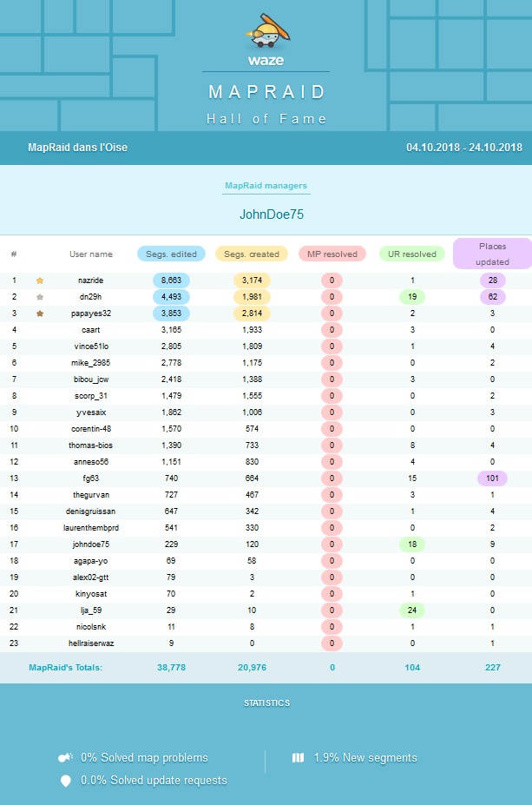Click the 101 places updated badge

[x=491, y=478]
